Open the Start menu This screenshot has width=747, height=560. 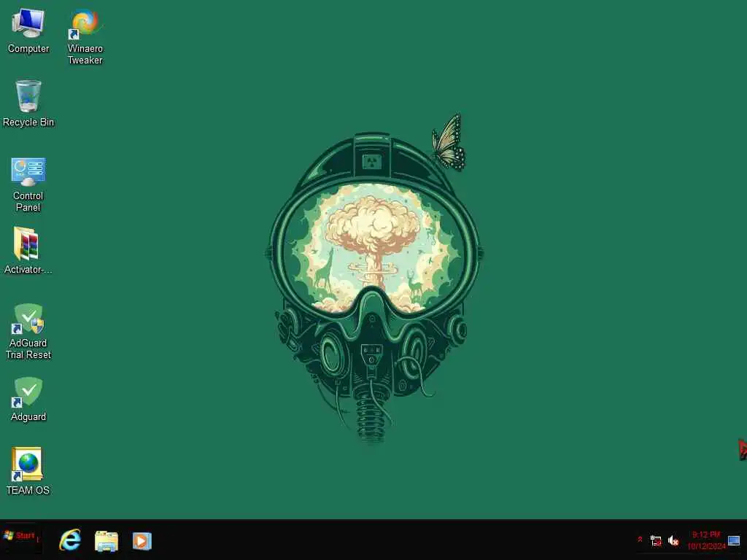[21, 536]
